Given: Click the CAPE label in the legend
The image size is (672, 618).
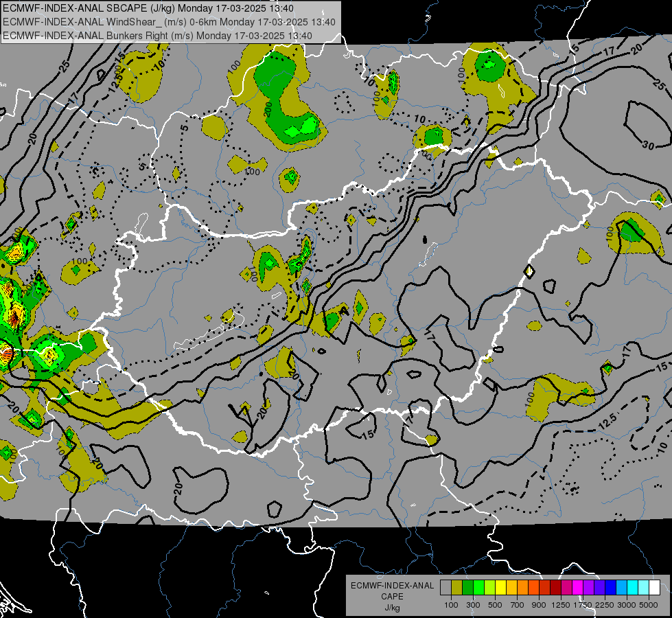Looking at the screenshot, I should [392, 597].
